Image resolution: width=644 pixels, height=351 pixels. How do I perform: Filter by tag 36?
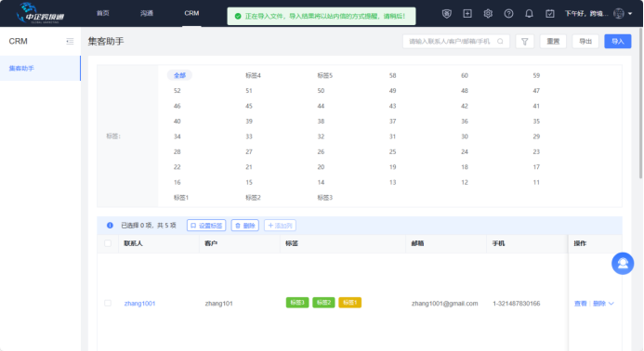coord(465,121)
